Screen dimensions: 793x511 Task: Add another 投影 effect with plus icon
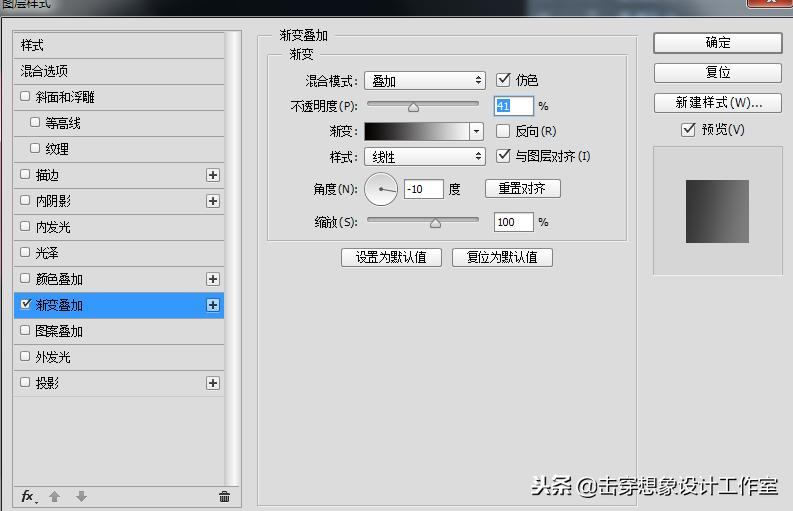click(x=213, y=383)
